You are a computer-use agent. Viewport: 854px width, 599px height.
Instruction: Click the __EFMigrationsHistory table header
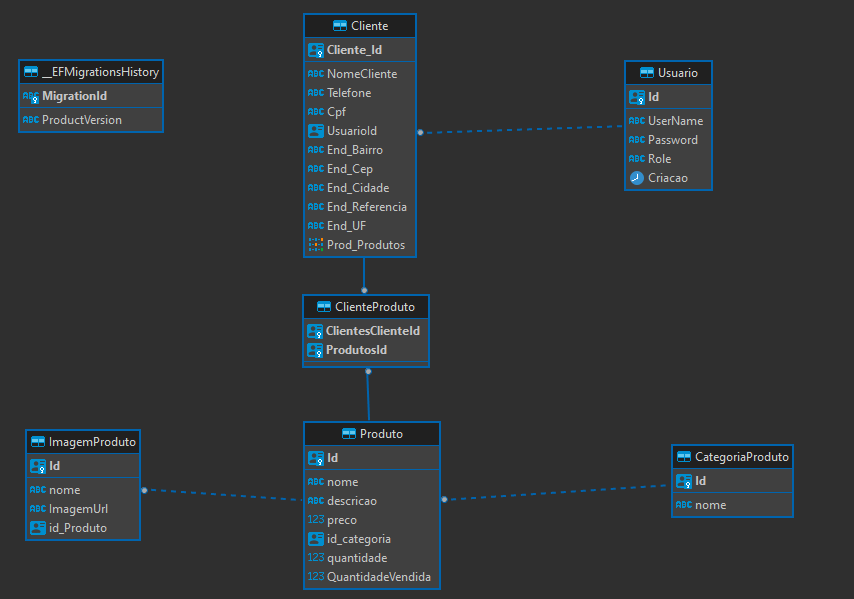[x=90, y=71]
